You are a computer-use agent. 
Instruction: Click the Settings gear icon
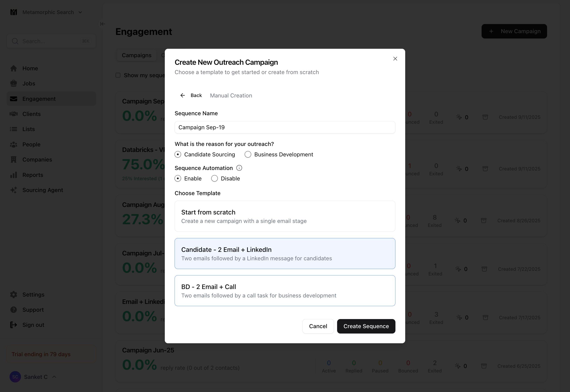(14, 295)
